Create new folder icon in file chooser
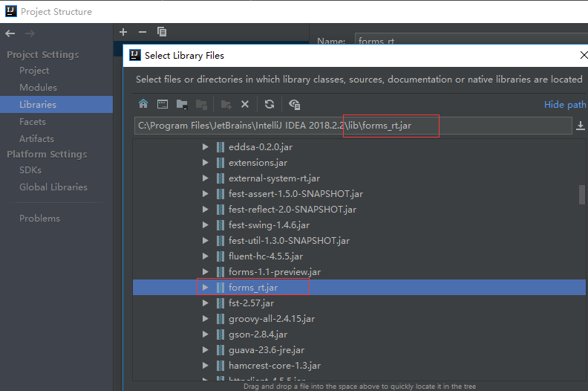The image size is (588, 391). coord(226,104)
